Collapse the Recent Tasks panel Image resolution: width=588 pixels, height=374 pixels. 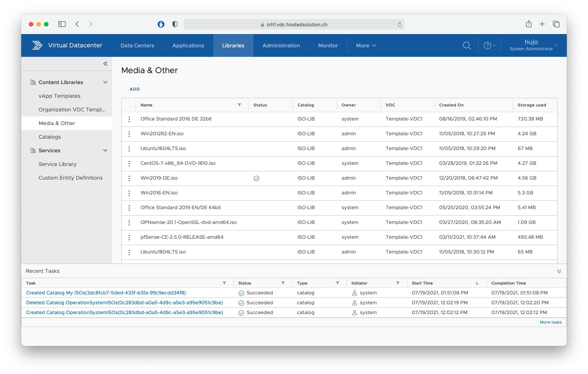coord(559,271)
